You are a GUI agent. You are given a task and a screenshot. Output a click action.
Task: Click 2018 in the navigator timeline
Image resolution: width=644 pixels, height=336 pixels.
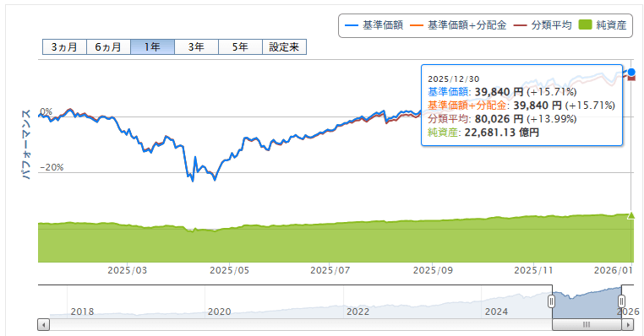[x=82, y=312]
